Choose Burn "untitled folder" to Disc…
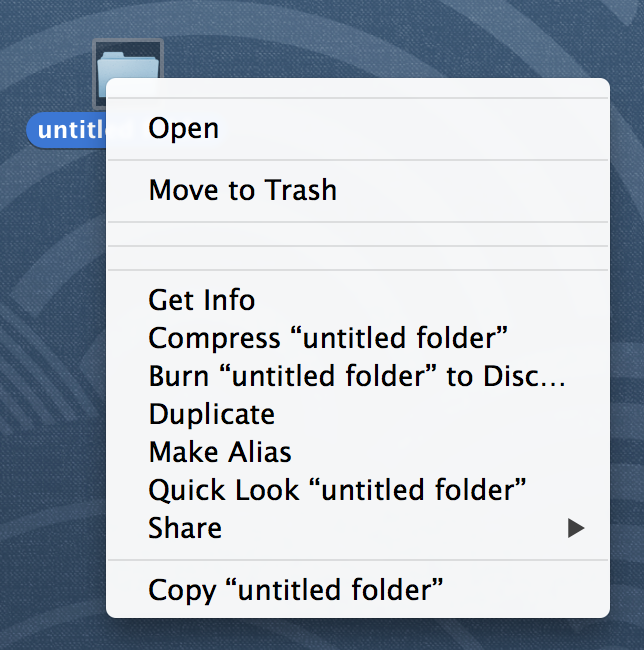The image size is (644, 650). click(358, 376)
